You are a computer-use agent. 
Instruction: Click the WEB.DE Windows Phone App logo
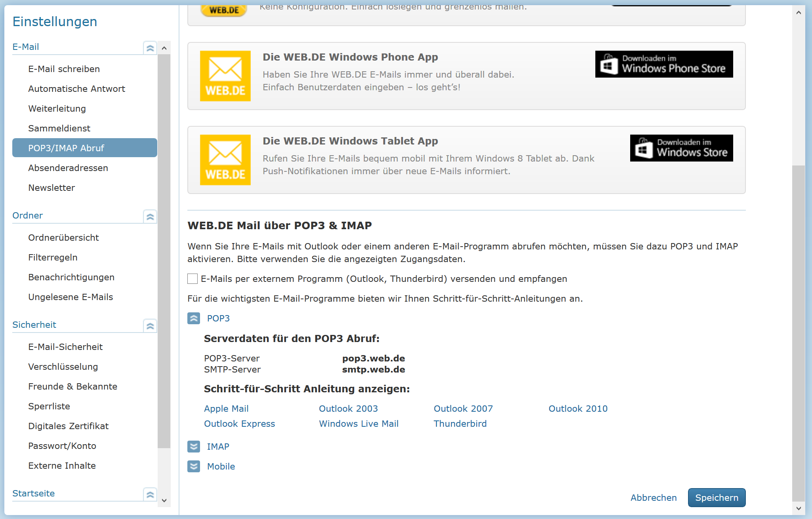[225, 76]
